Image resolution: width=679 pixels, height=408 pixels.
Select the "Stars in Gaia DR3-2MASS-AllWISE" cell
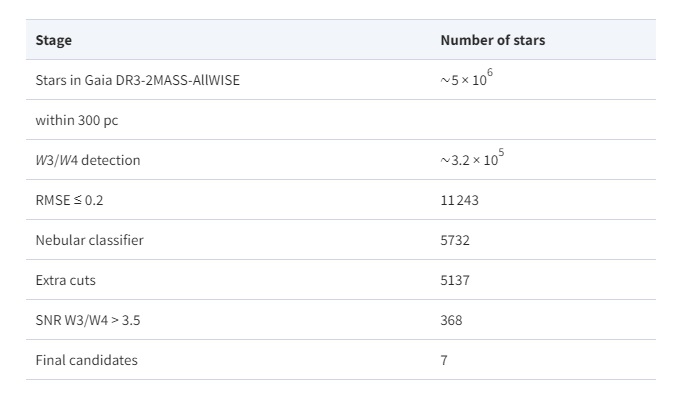(137, 80)
